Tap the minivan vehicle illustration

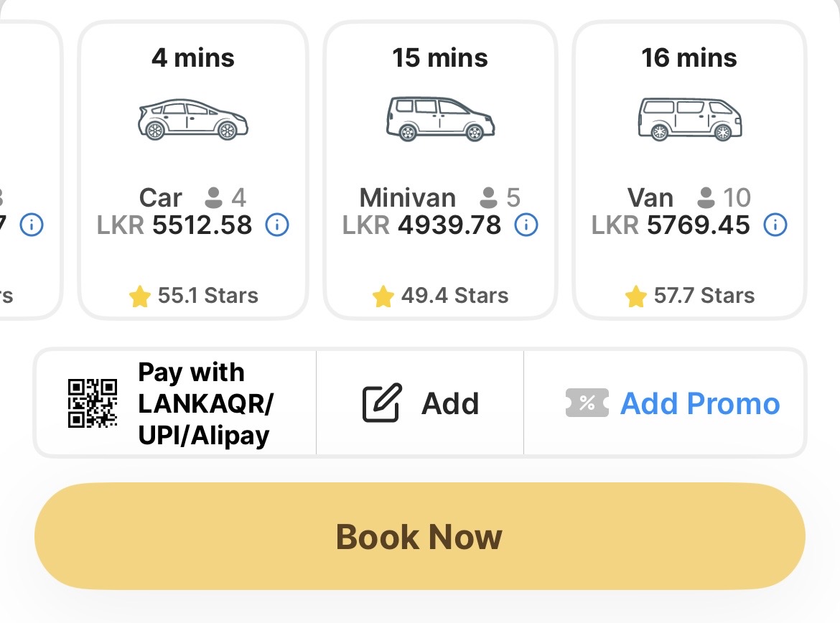pyautogui.click(x=440, y=118)
